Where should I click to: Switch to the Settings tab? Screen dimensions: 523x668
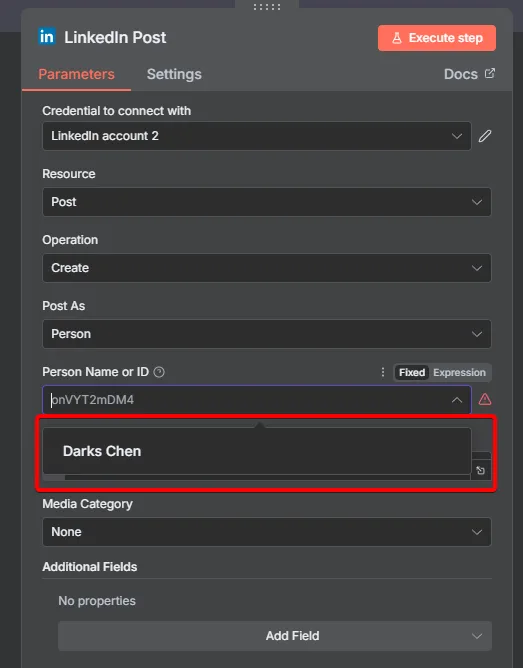click(174, 74)
